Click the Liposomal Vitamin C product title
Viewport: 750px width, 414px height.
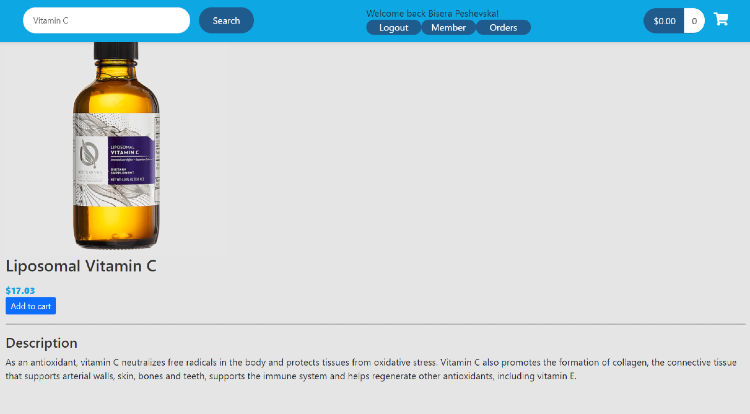tap(81, 266)
